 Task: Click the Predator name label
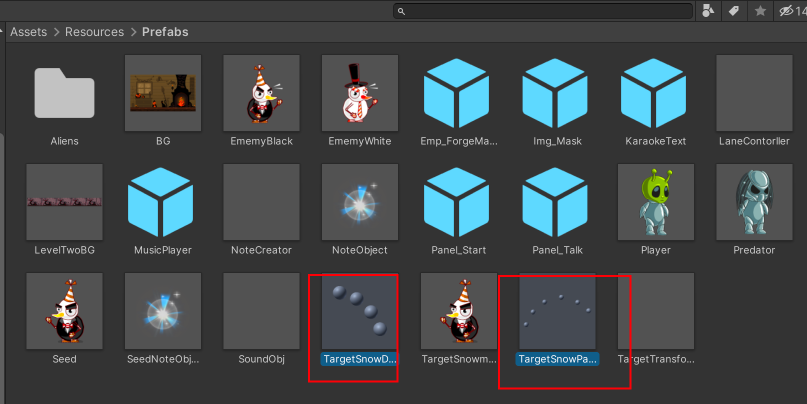754,250
